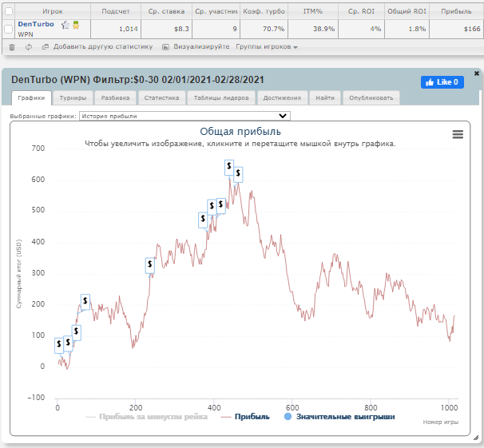Click the Общая прибыль chart title
Viewport: 484px width, 448px height.
pyautogui.click(x=240, y=132)
